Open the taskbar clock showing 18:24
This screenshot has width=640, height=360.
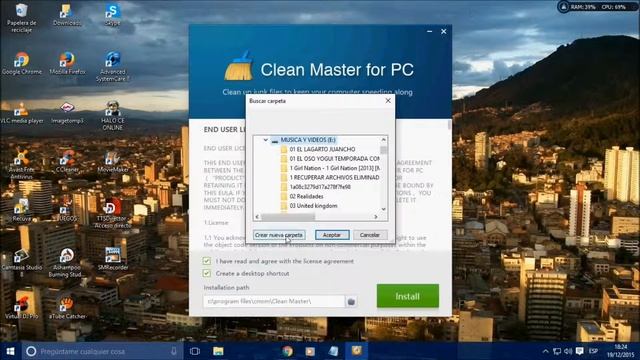click(620, 351)
